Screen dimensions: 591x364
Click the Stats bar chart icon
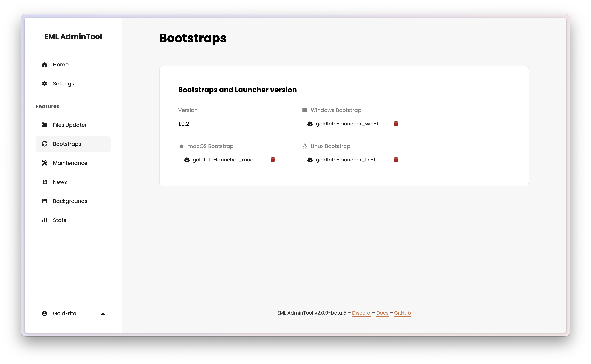(x=45, y=220)
